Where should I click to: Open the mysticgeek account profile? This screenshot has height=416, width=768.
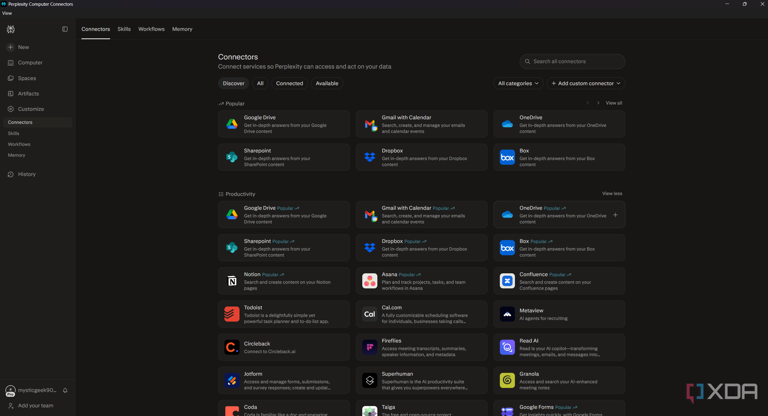point(31,391)
